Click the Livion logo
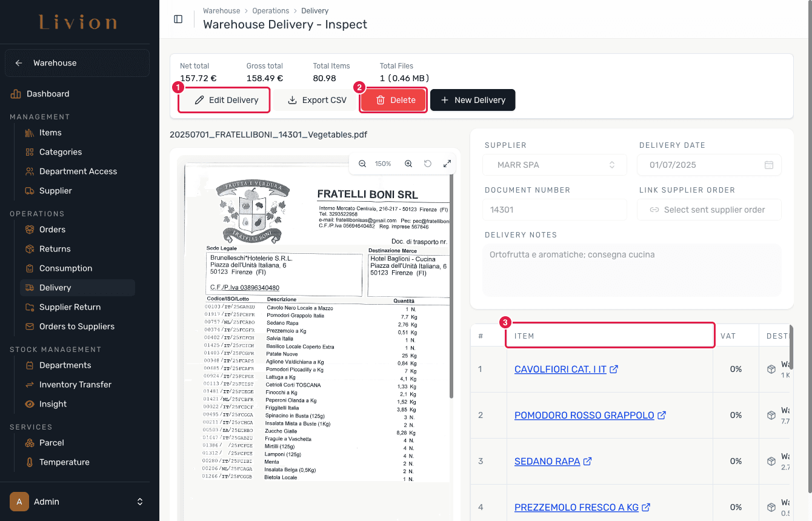Viewport: 812px width, 521px height. coord(78,23)
